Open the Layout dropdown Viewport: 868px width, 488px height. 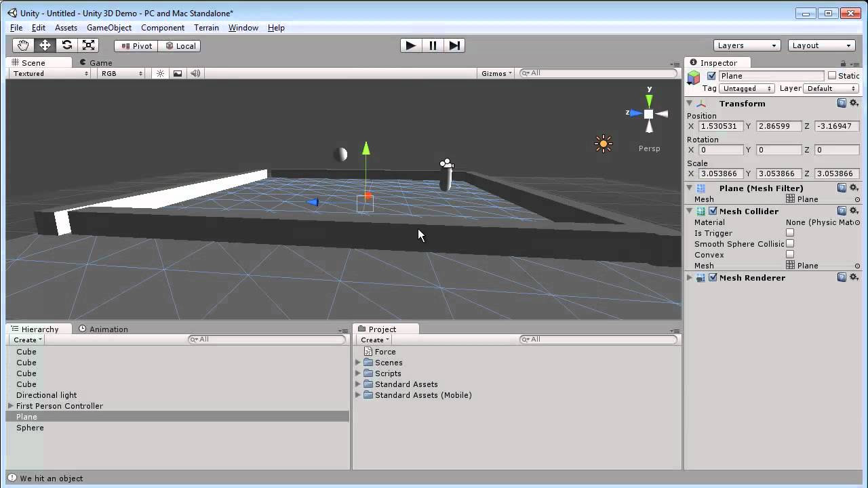click(x=822, y=45)
